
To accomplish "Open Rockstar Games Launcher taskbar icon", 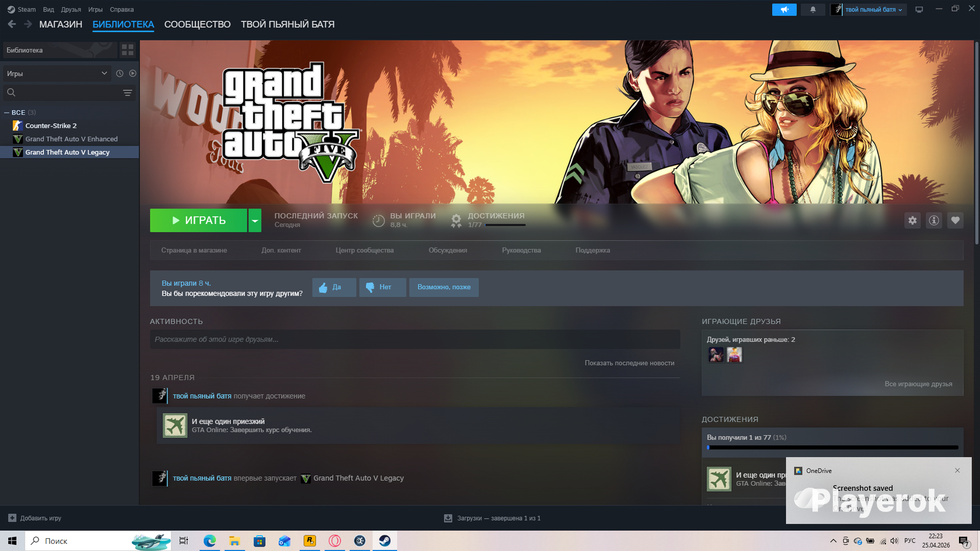I will [310, 541].
